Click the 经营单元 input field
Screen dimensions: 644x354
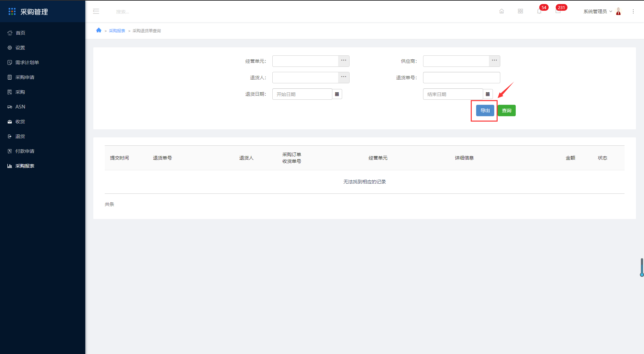[x=305, y=61]
